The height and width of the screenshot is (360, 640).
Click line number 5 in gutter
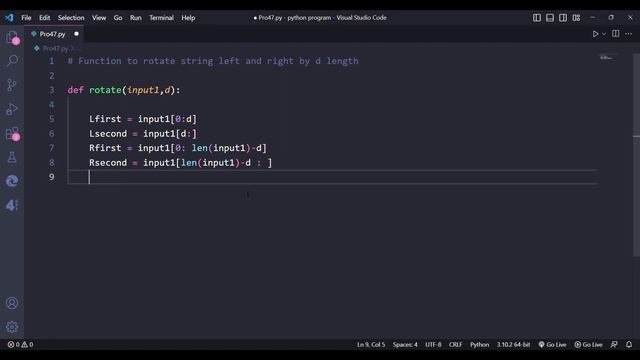51,119
